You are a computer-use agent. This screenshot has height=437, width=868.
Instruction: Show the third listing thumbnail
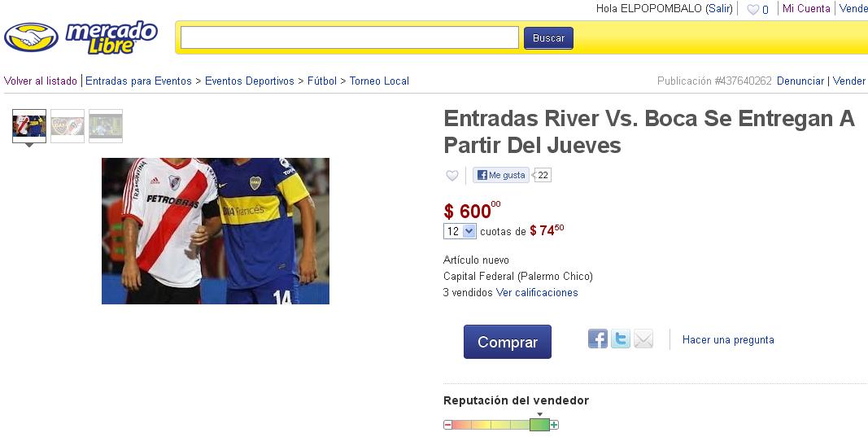(x=106, y=125)
